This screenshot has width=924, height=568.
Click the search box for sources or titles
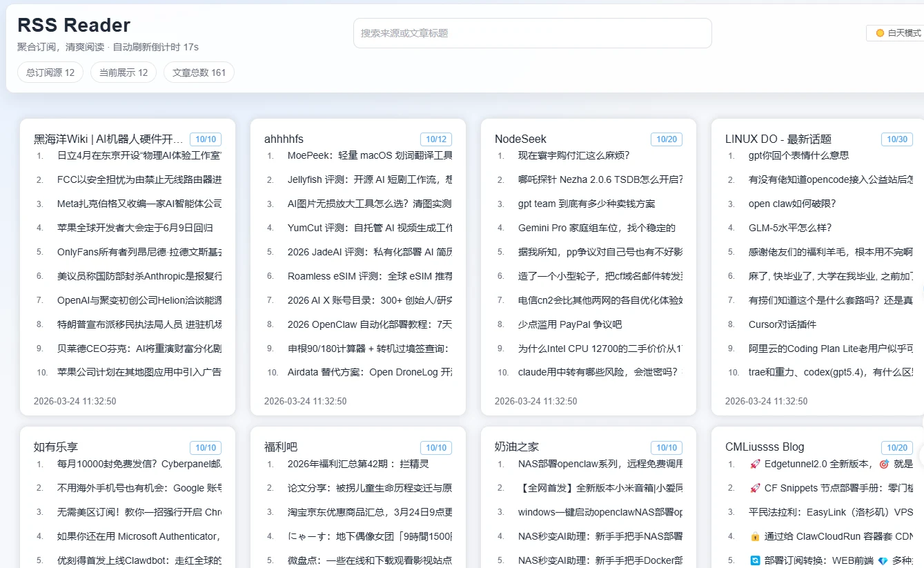[532, 33]
